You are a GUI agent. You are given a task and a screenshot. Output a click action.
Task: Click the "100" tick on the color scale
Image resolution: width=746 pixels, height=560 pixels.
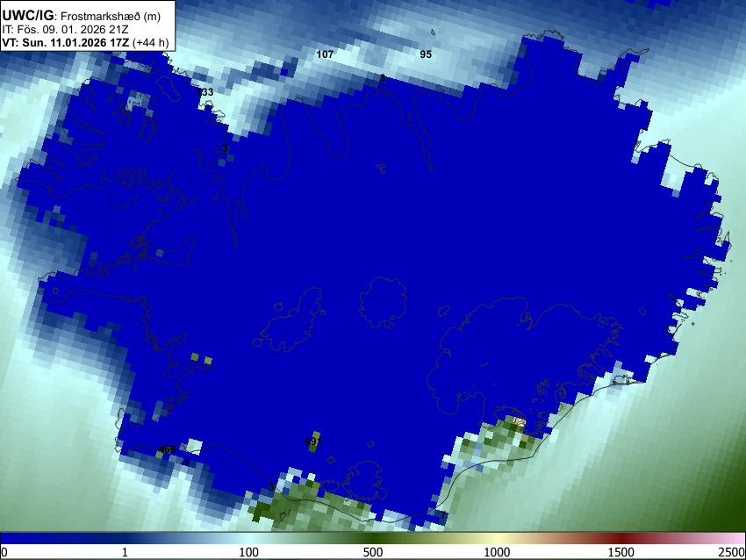tap(249, 552)
